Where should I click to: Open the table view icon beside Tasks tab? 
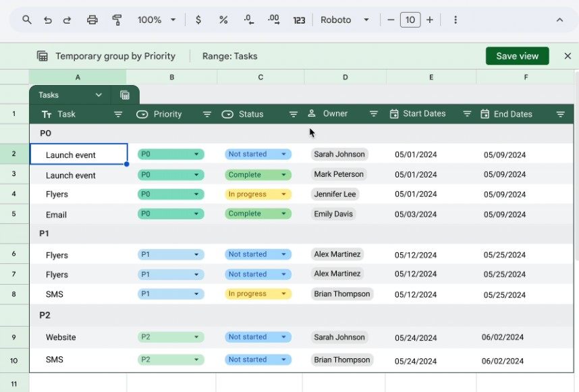tap(125, 95)
